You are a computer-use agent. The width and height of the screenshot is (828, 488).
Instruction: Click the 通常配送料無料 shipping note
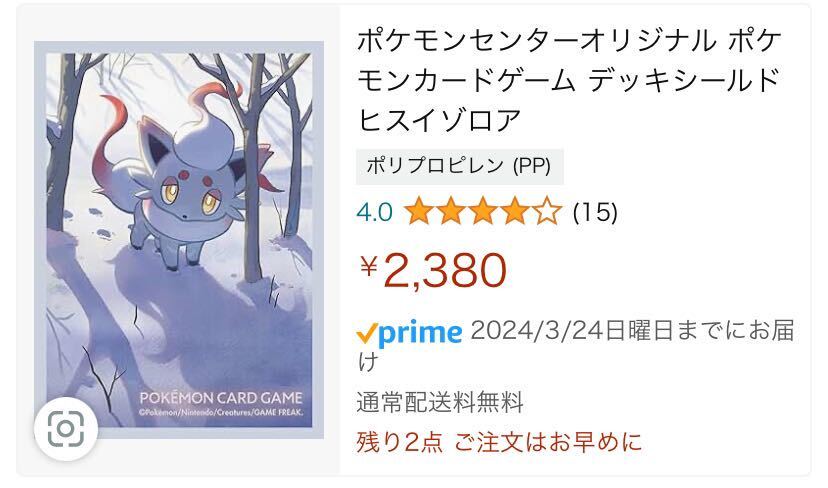(440, 402)
